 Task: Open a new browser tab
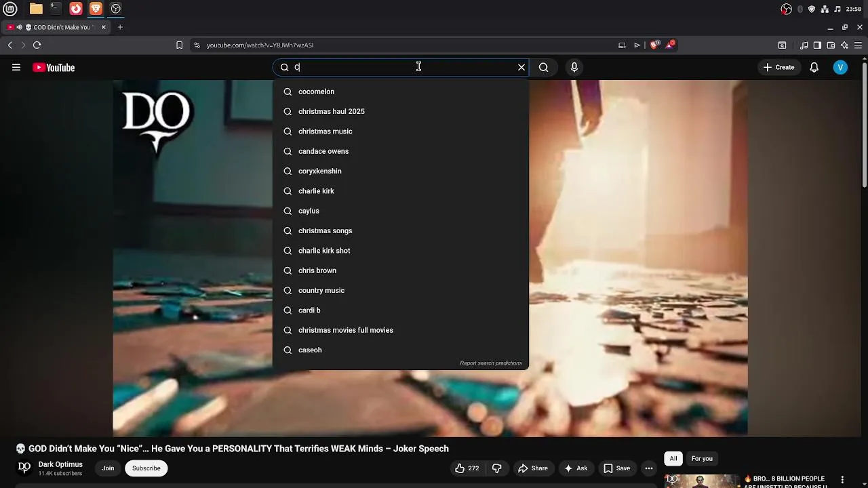(x=120, y=27)
